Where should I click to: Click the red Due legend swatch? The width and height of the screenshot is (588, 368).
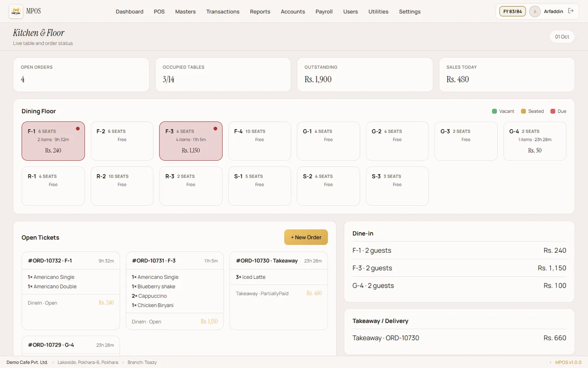click(553, 111)
